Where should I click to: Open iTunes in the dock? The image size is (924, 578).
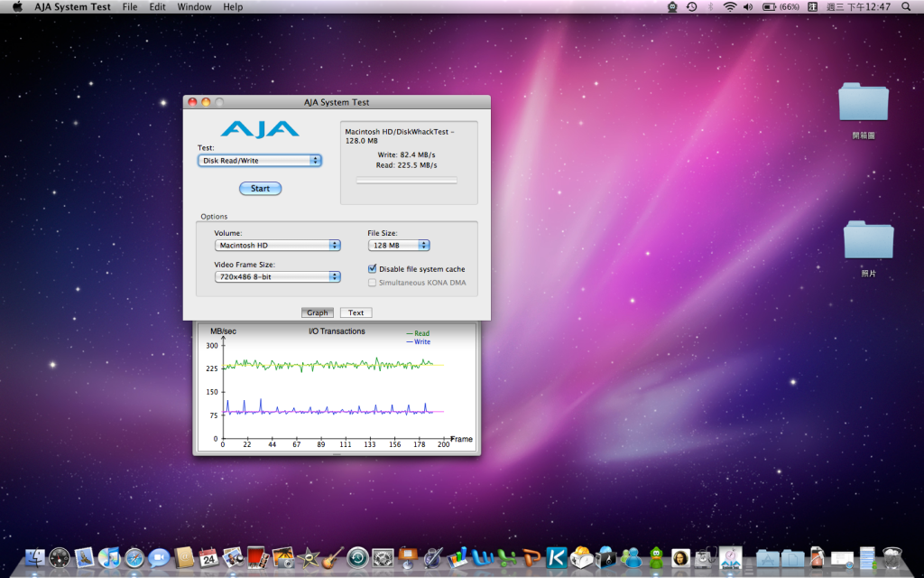(x=109, y=556)
